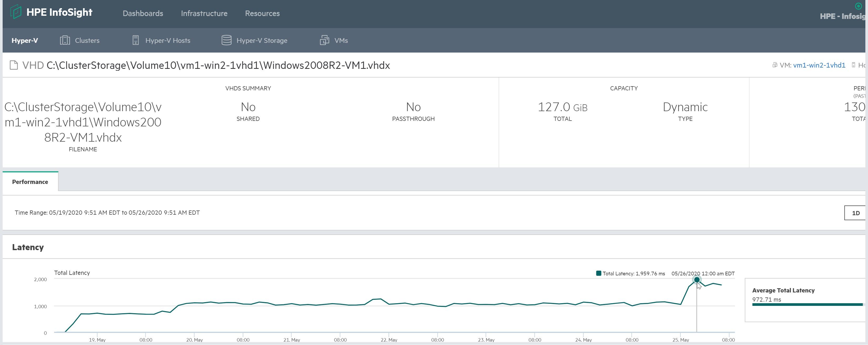Open the vm1-win2-1vhd1 VM link
This screenshot has width=868, height=345.
pos(819,65)
